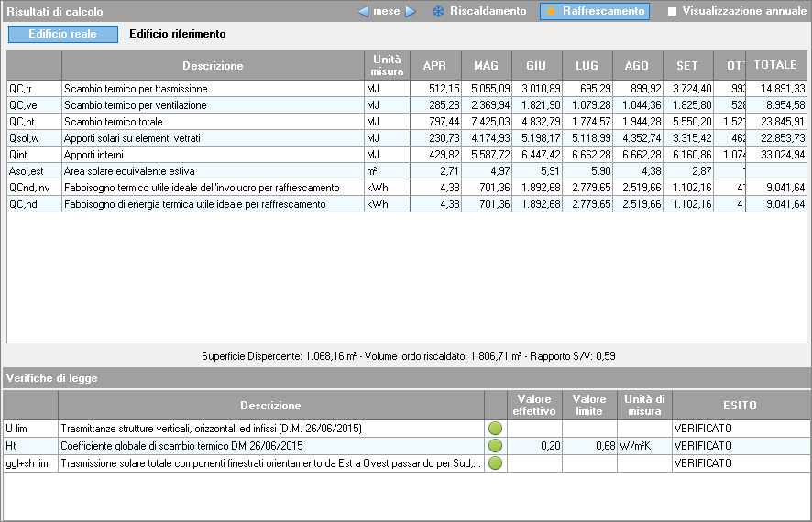Switch to Edificio riferimento tab

(x=177, y=34)
